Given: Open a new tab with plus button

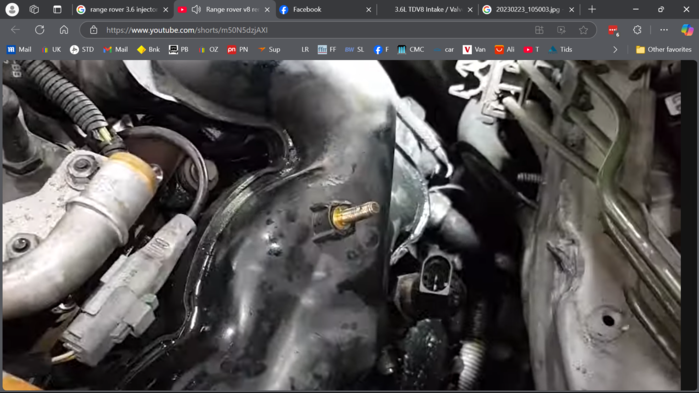Looking at the screenshot, I should tap(592, 9).
